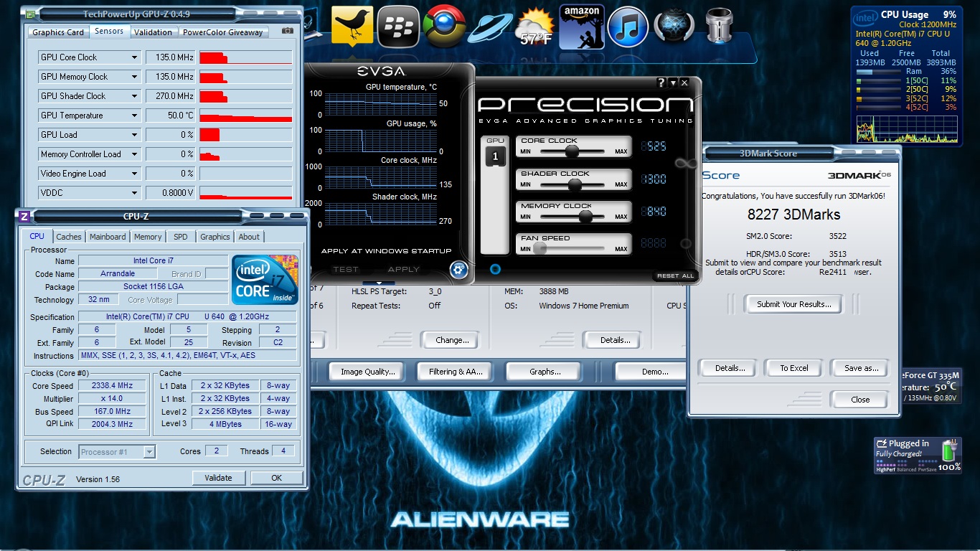Image resolution: width=980 pixels, height=551 pixels.
Task: Open VDDC sensor dropdown in GPU-Z
Action: coord(134,193)
